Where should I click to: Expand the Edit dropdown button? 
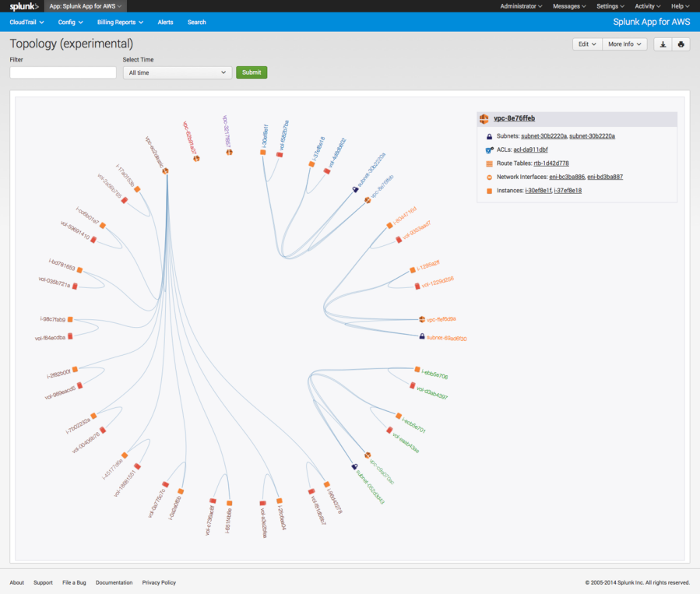coord(587,44)
